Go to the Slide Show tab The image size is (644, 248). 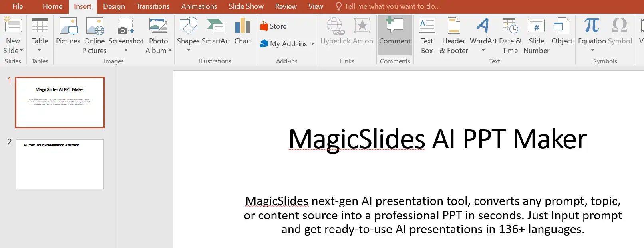pyautogui.click(x=246, y=6)
